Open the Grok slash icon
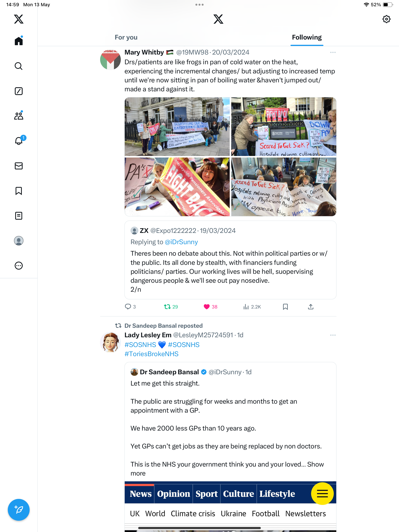This screenshot has width=399, height=532. pyautogui.click(x=19, y=91)
